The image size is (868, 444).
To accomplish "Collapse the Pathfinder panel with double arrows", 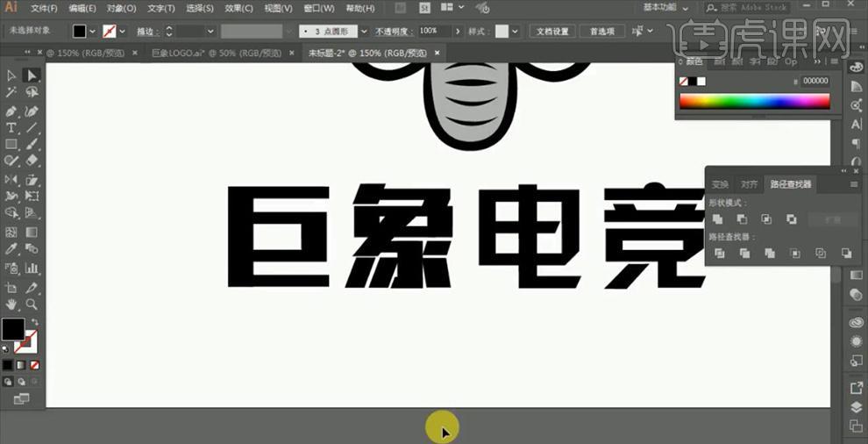I will (843, 171).
